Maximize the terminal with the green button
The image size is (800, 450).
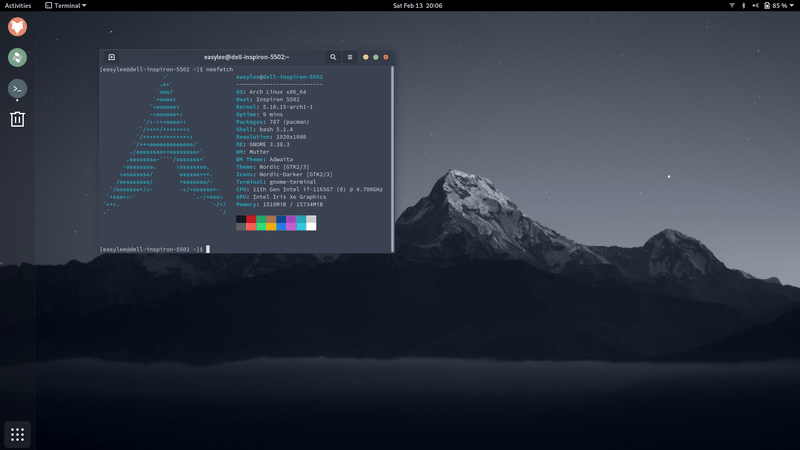(x=376, y=57)
